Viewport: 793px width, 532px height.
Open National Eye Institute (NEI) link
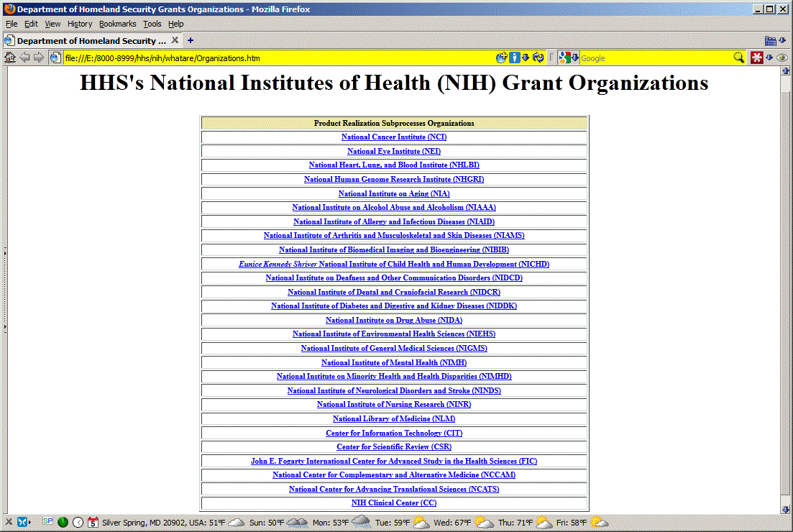coord(394,151)
